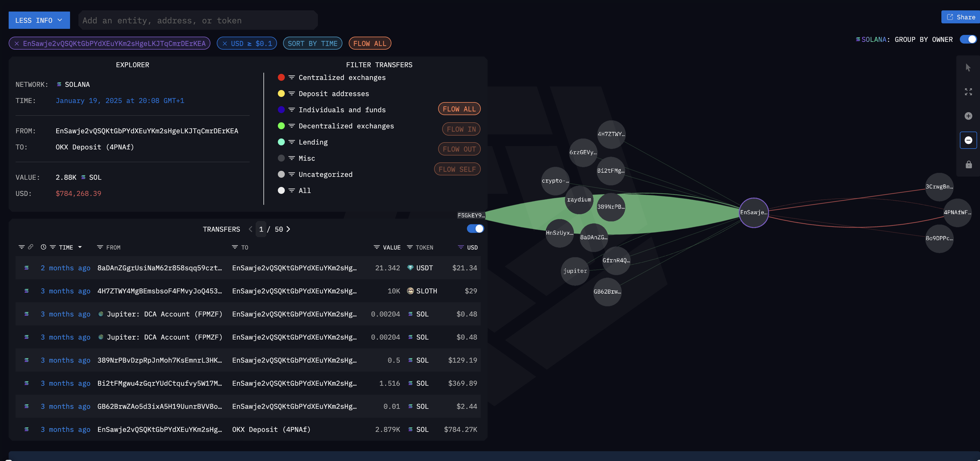Click the clock icon beside TIME column
Screen dimensions: 980x461
(x=43, y=247)
